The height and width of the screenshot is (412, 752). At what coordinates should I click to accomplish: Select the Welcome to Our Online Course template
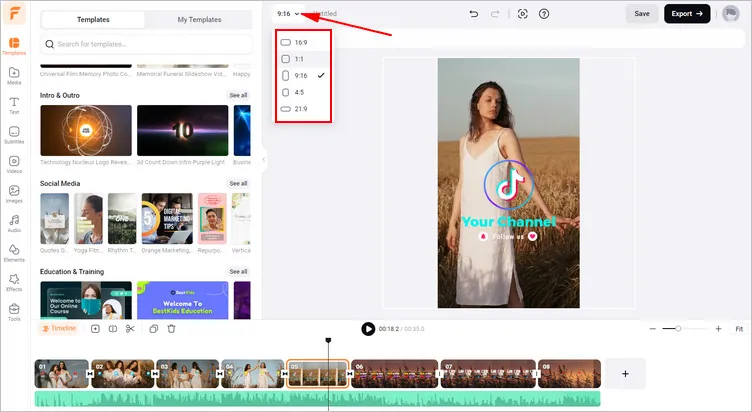point(86,300)
